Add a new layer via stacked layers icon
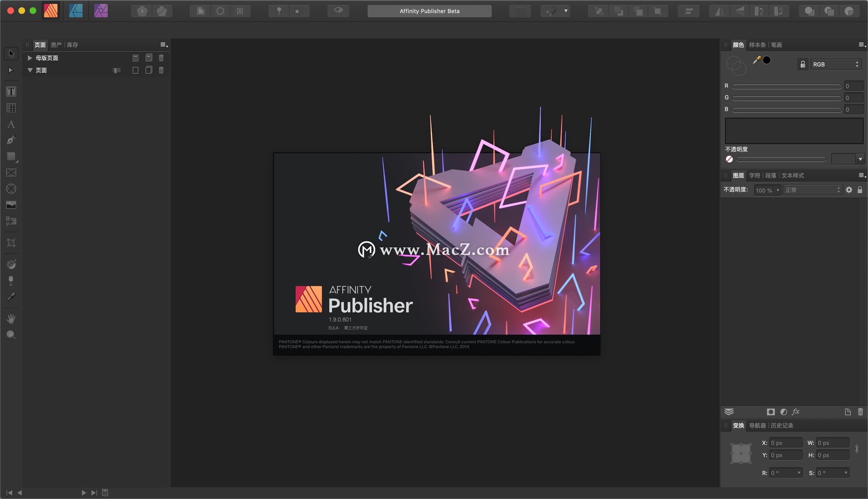This screenshot has height=499, width=868. point(729,412)
